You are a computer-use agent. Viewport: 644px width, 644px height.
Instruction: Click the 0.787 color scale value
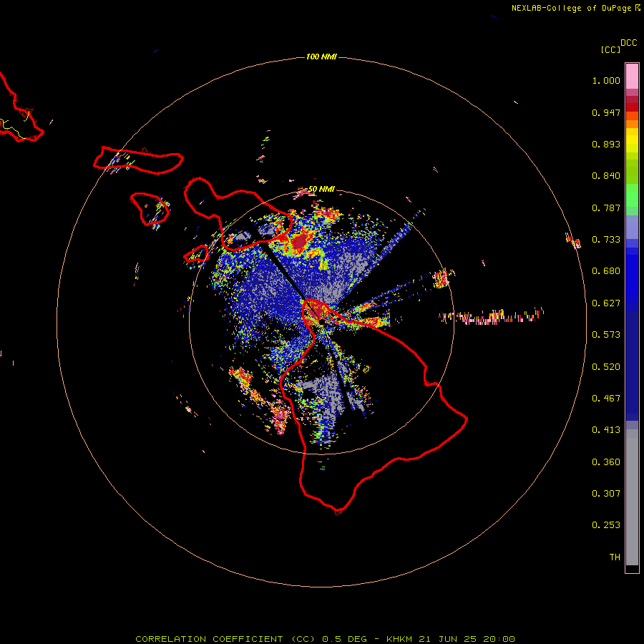[606, 208]
